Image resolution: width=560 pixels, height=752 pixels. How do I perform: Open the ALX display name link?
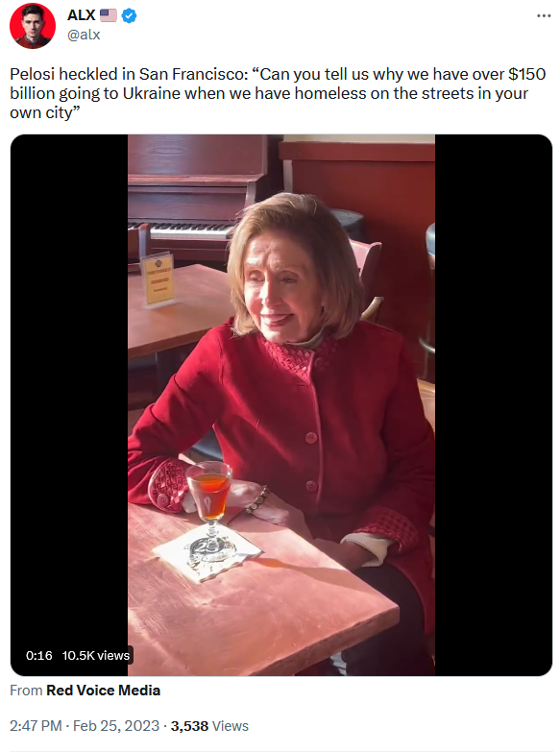[x=81, y=15]
